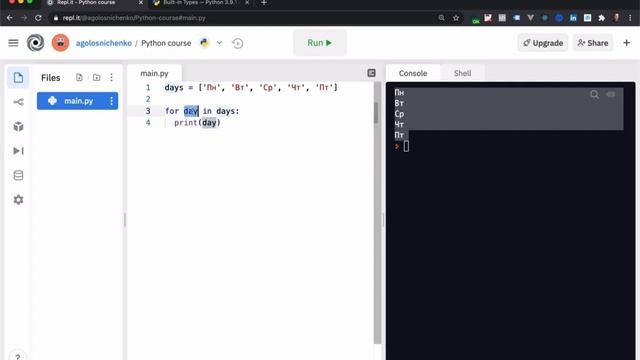640x360 pixels.
Task: Open the Files panel options menu
Action: [111, 78]
